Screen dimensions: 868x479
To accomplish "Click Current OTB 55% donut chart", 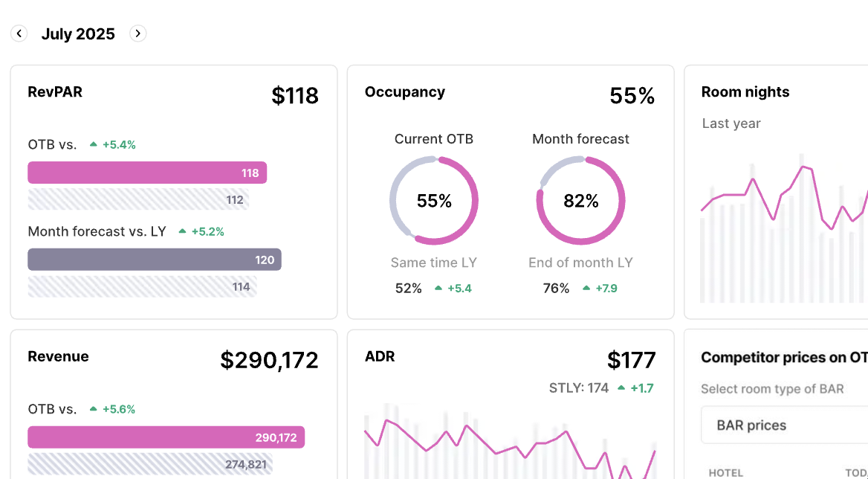I will pyautogui.click(x=434, y=201).
